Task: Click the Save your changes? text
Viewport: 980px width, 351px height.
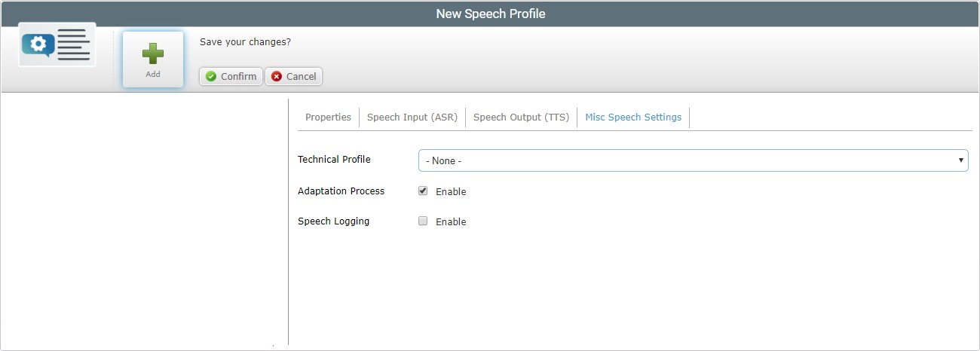Action: [245, 42]
